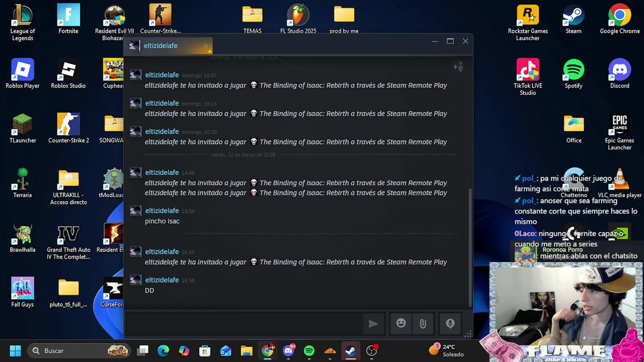Open Microsoft Edge from the taskbar
Image resolution: width=644 pixels, height=362 pixels.
pyautogui.click(x=163, y=350)
